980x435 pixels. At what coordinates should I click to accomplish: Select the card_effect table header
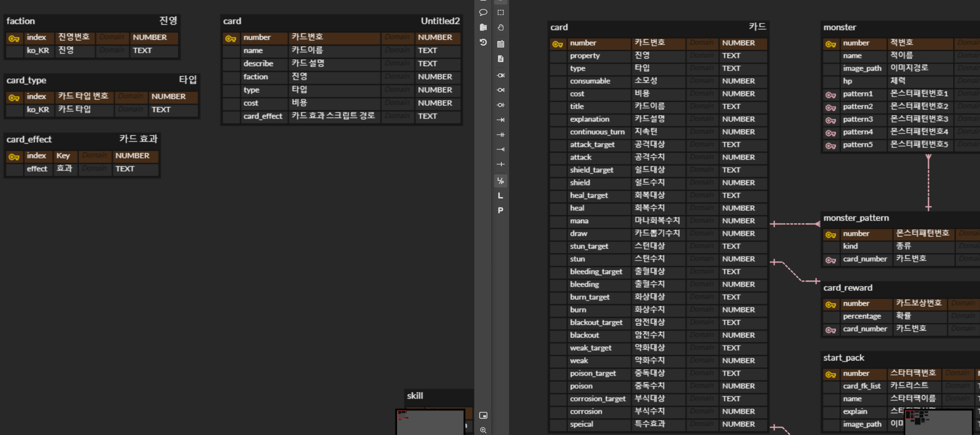82,139
